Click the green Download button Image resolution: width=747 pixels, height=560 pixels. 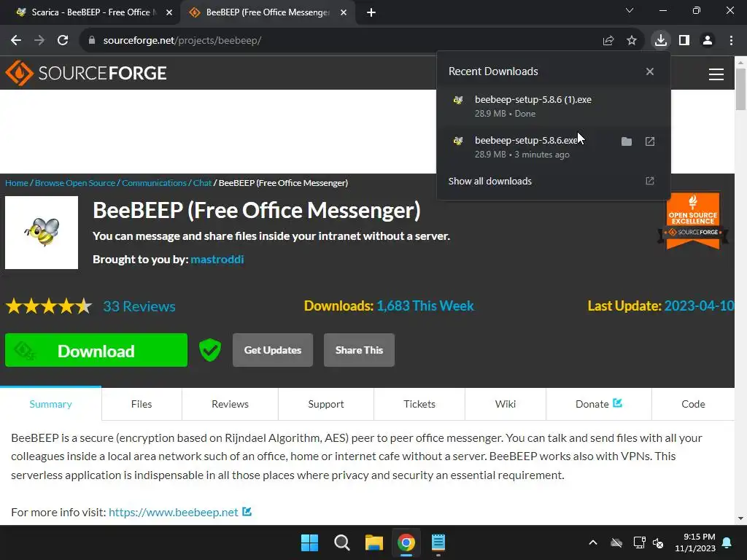[96, 351]
